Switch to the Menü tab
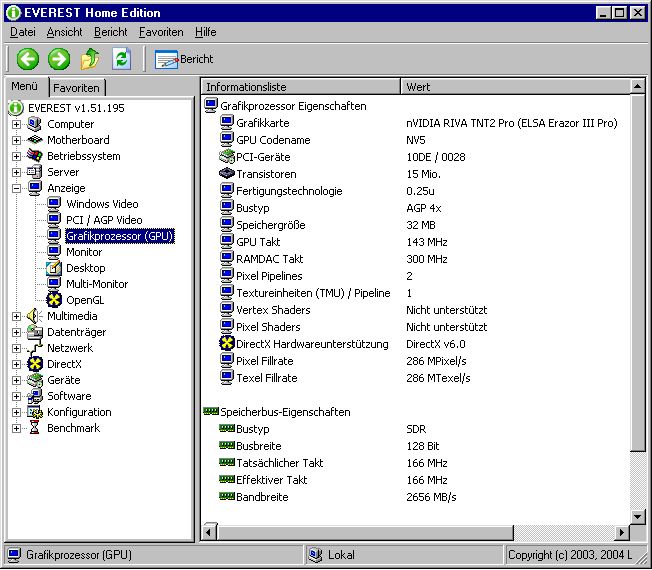 (x=25, y=86)
